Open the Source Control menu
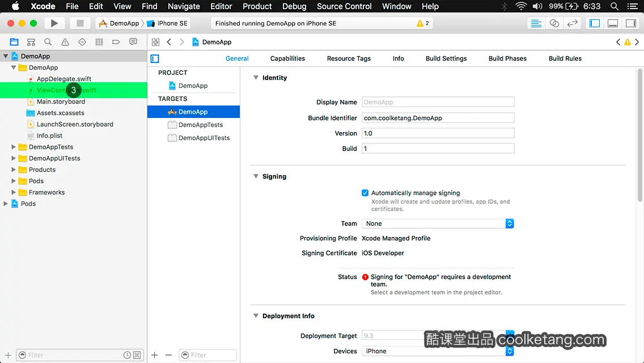 click(344, 6)
